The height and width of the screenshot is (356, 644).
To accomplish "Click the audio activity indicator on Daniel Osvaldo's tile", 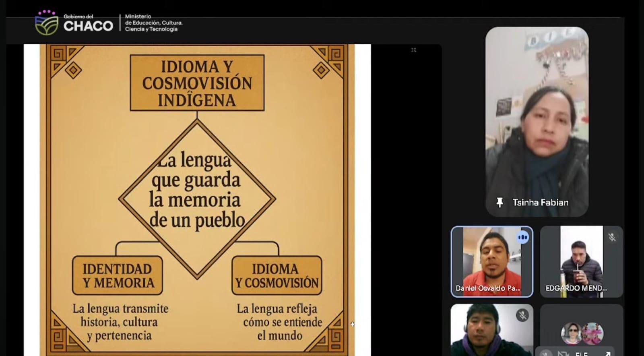I will (x=522, y=237).
